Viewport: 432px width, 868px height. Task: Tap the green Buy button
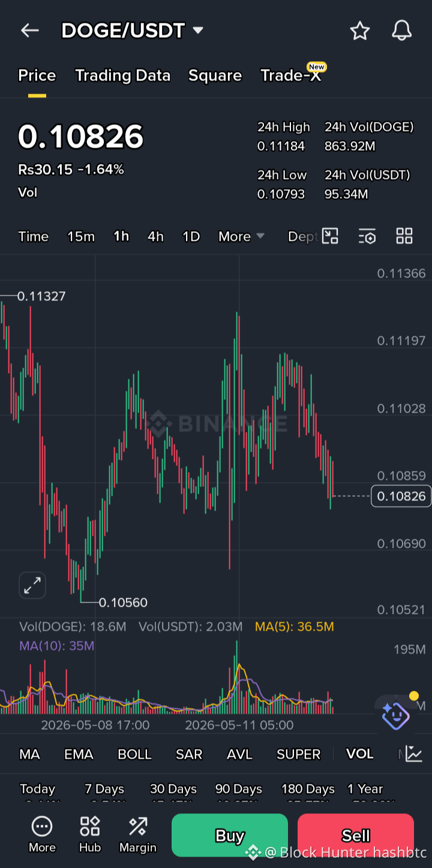coord(230,836)
